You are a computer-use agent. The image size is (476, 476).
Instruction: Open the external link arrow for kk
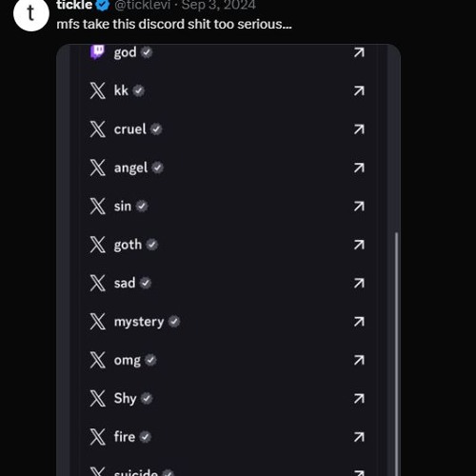[359, 90]
